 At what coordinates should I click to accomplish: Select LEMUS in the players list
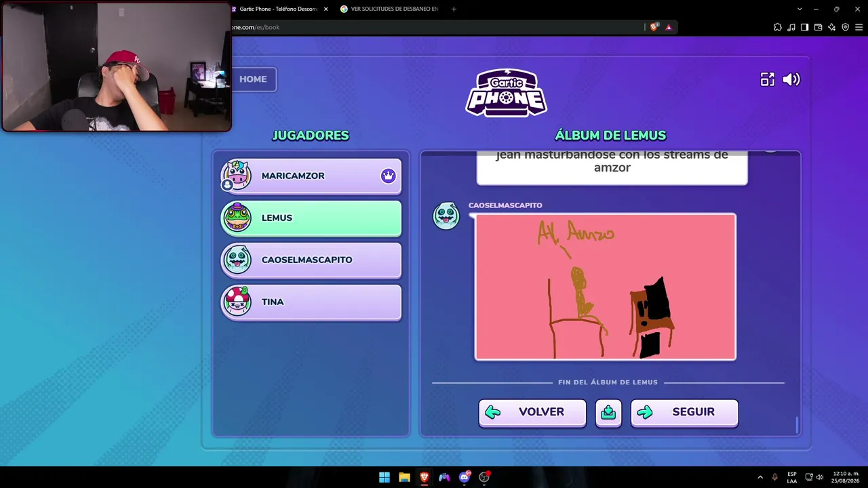tap(311, 218)
